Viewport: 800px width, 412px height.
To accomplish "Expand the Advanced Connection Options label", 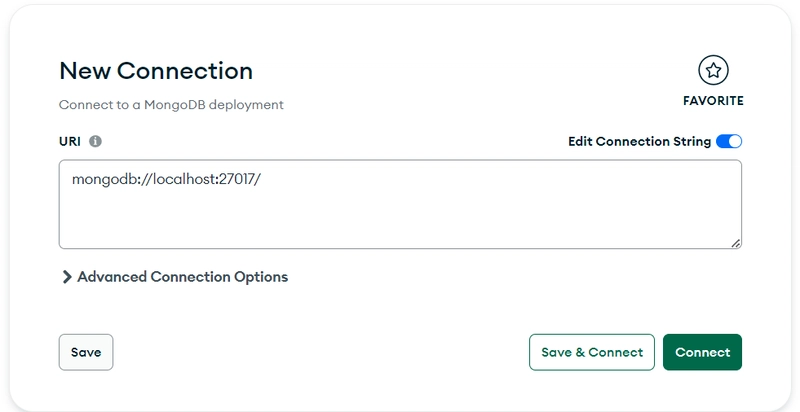I will point(182,277).
